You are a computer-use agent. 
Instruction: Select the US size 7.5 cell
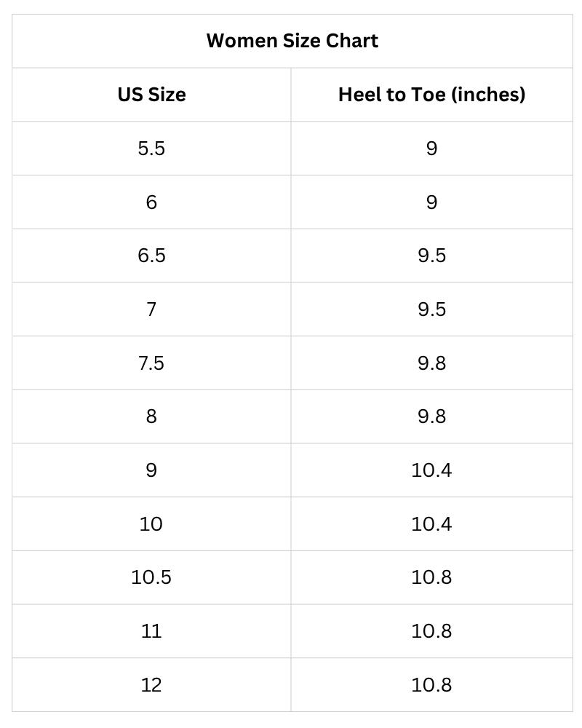pos(151,363)
